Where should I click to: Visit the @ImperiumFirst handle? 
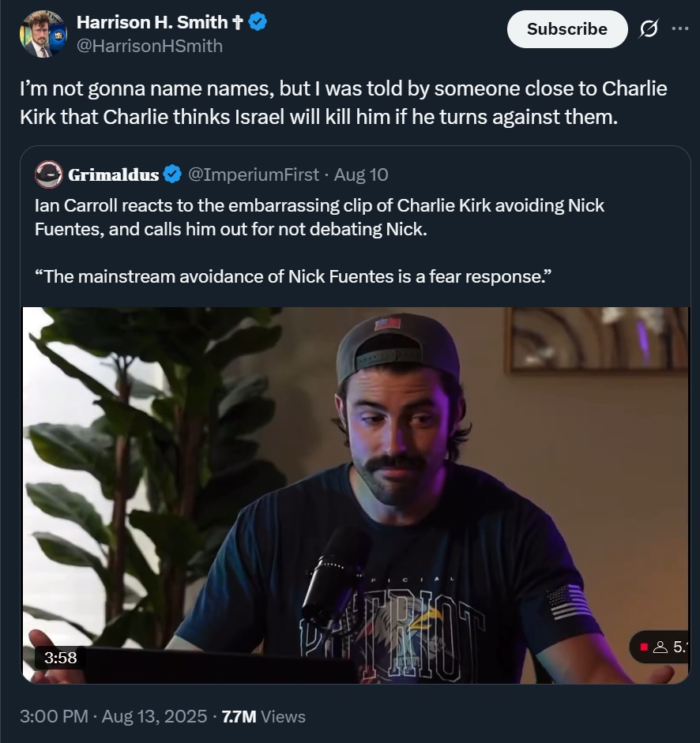[254, 174]
